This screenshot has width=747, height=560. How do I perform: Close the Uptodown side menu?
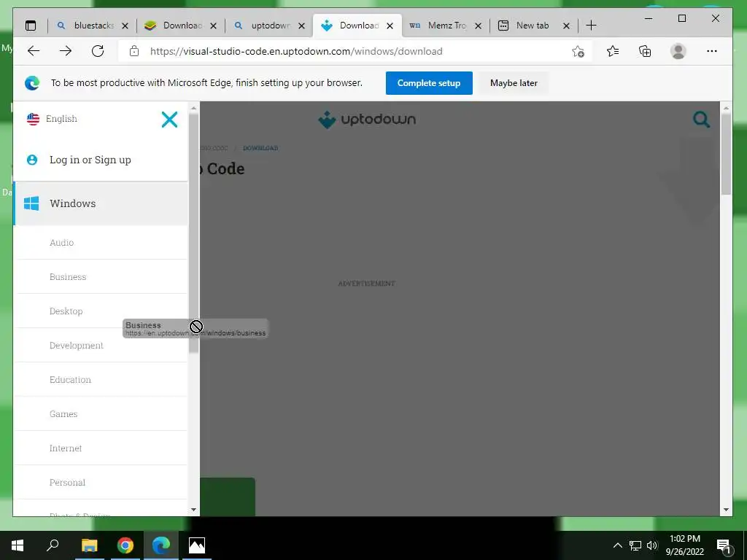(x=169, y=120)
